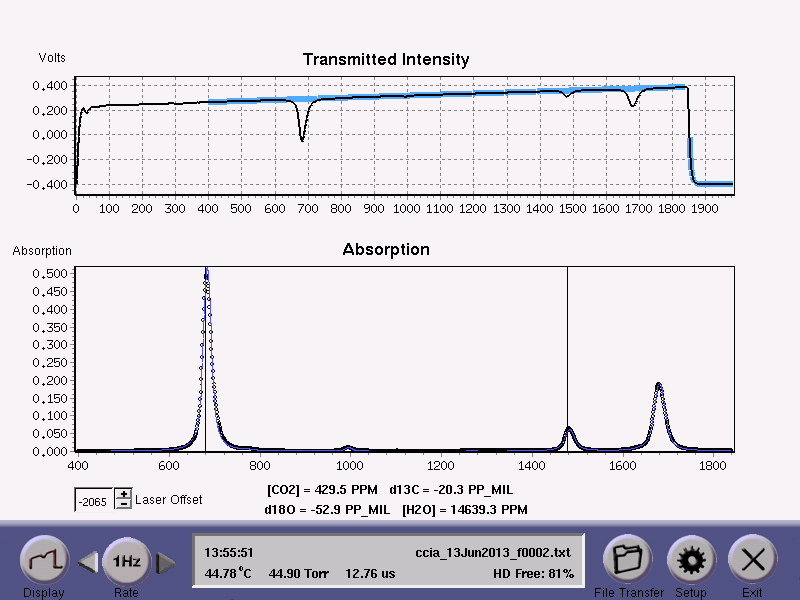Click the 44.90 Torr pressure reading
This screenshot has width=800, height=600.
click(x=299, y=574)
